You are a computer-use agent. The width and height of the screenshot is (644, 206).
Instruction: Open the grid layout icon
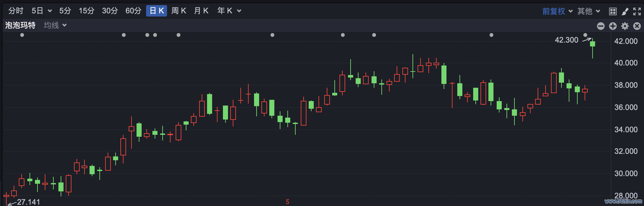click(613, 11)
